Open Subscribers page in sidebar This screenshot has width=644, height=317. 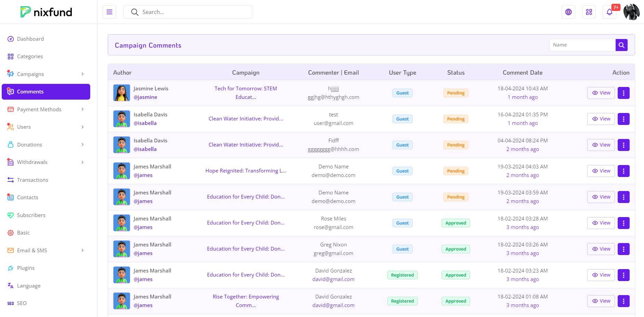coord(31,215)
